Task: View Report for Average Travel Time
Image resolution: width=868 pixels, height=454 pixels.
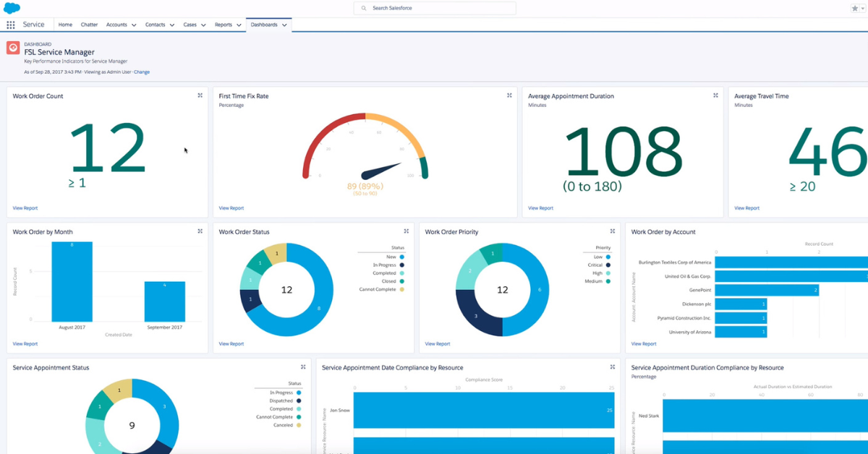Action: [746, 208]
